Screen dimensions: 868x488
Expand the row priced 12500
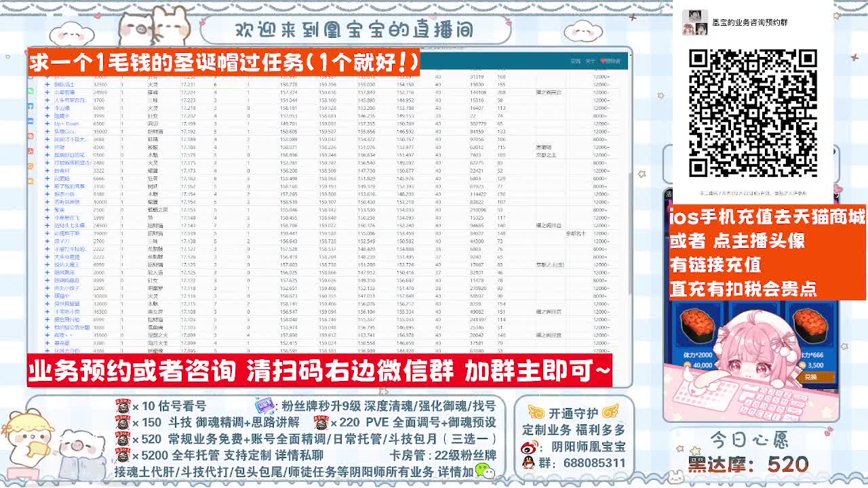tap(47, 85)
